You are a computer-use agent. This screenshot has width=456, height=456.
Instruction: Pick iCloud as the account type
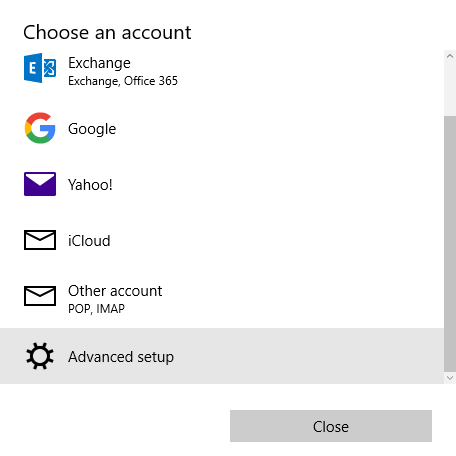click(x=89, y=241)
